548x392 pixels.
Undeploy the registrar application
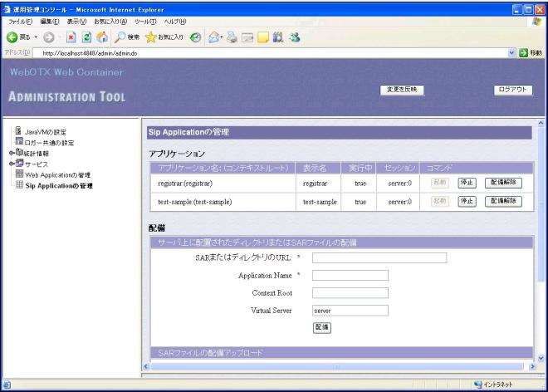(x=503, y=183)
